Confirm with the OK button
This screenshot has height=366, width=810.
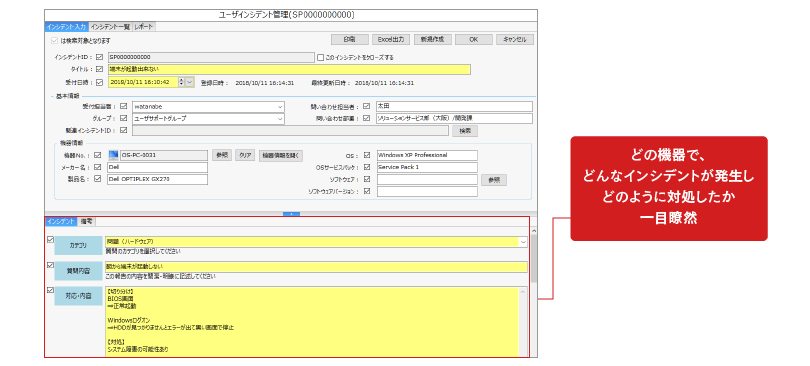click(x=474, y=40)
